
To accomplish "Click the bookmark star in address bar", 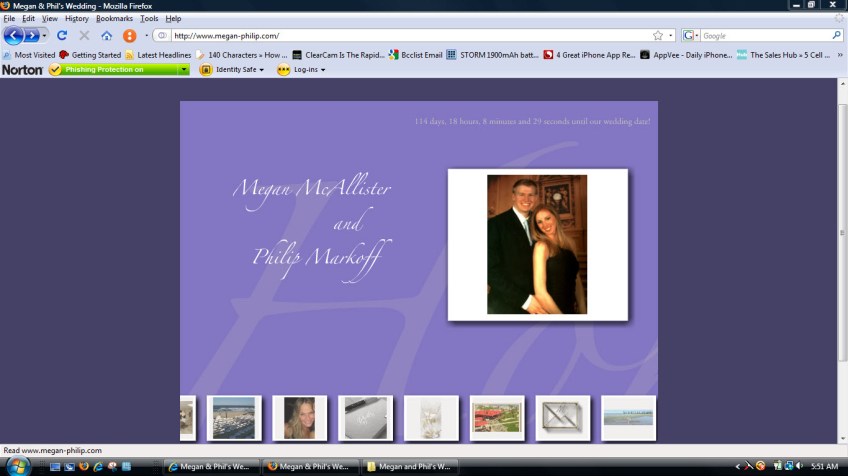I will point(657,36).
